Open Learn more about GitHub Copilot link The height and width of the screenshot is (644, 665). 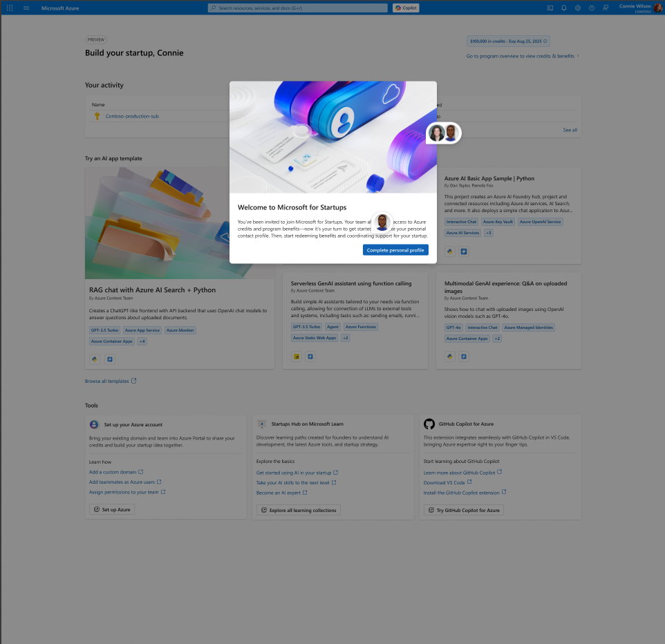[x=462, y=473]
